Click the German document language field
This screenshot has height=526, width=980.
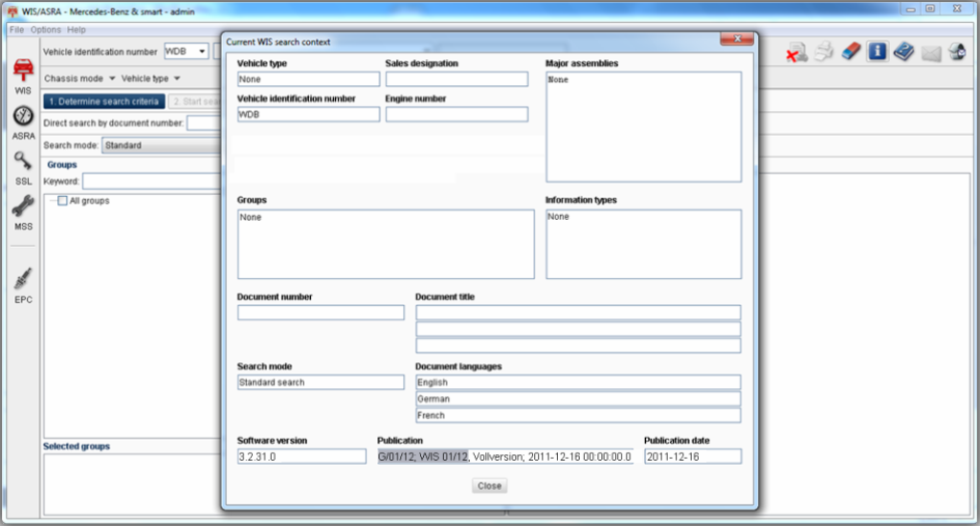[578, 399]
